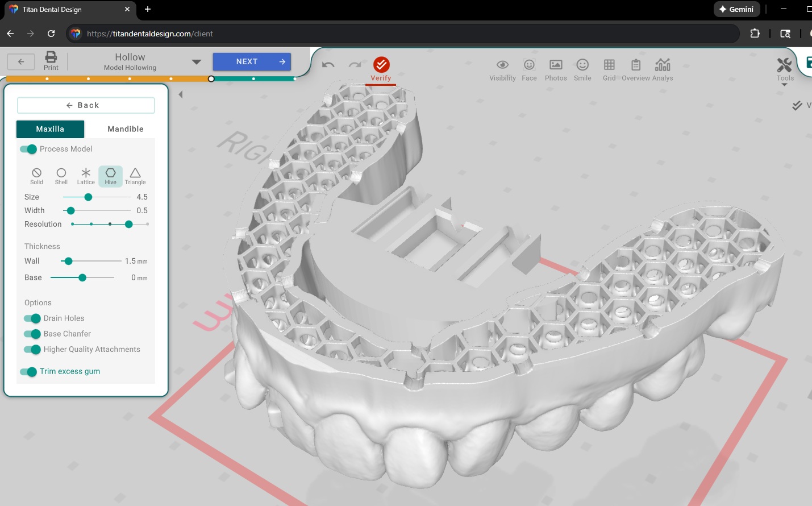Select the Solid hollowing pattern
812x506 pixels.
(36, 176)
